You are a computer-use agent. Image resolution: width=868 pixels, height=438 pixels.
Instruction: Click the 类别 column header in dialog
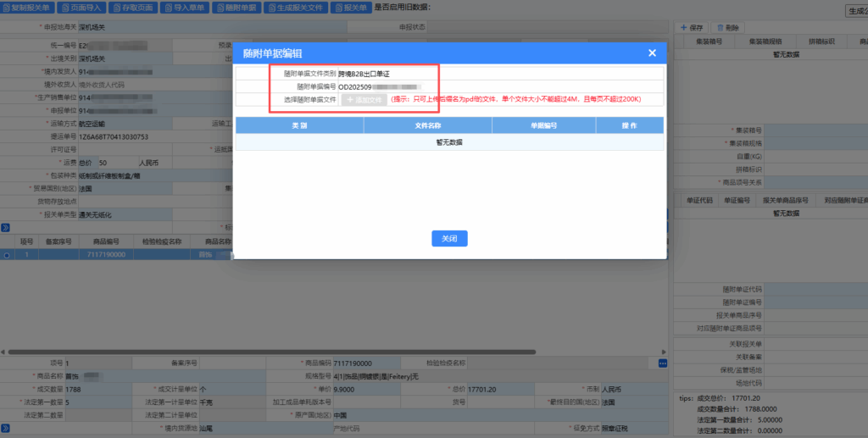click(x=299, y=125)
